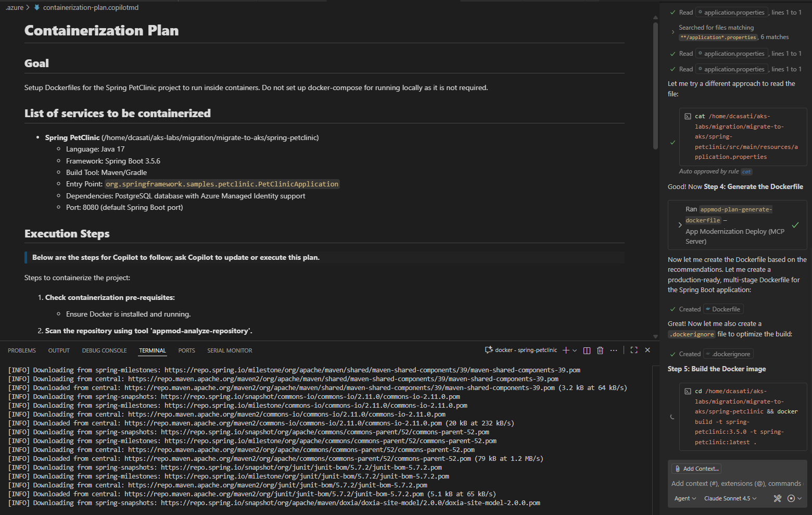Select the copilotmd file icon in the breadcrumb

(x=36, y=7)
